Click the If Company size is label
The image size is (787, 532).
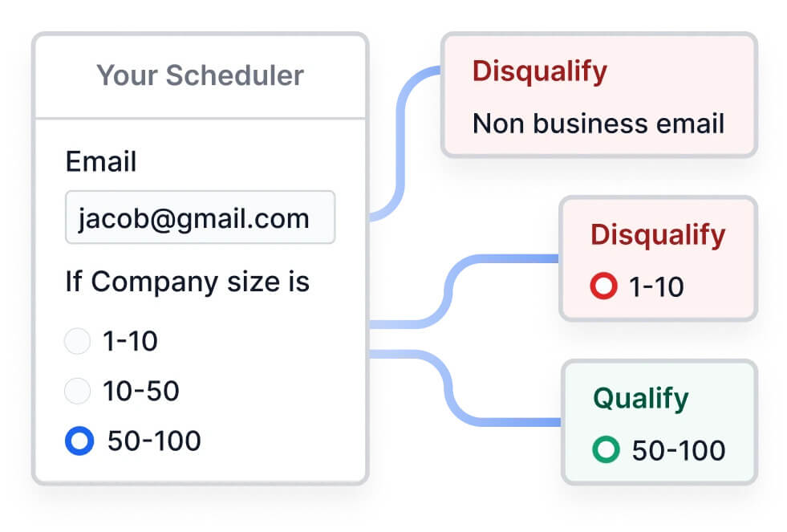click(x=187, y=282)
